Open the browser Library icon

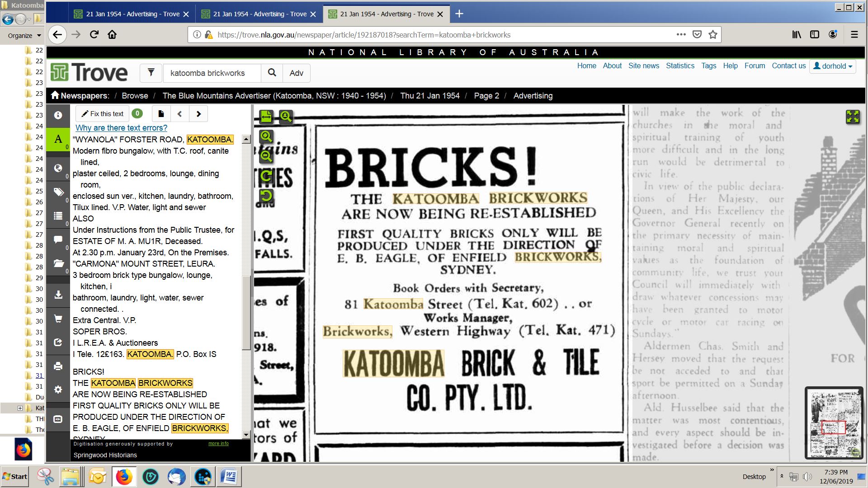[x=797, y=35]
